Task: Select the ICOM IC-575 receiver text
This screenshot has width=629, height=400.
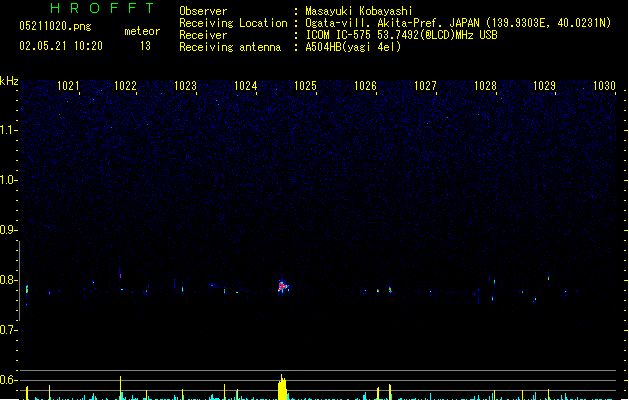Action: point(402,35)
